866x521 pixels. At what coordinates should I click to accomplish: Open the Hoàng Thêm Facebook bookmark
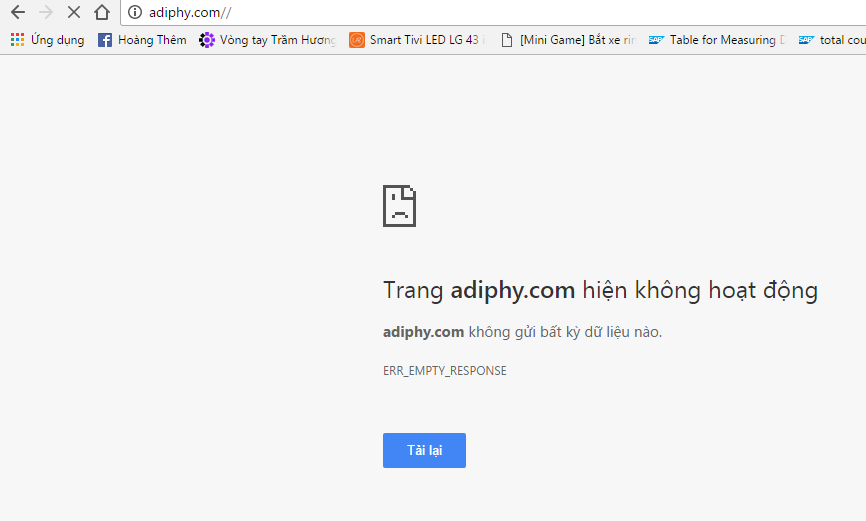142,40
